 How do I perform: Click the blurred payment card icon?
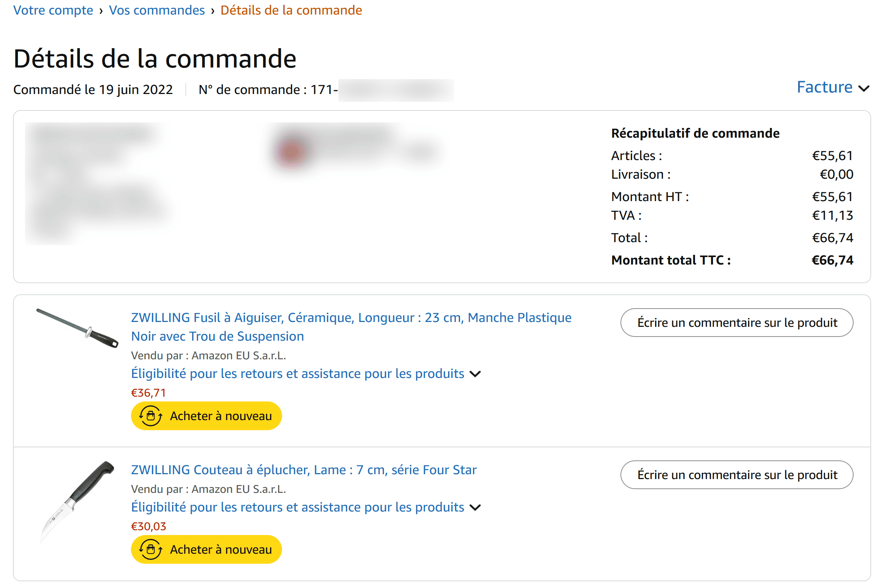pyautogui.click(x=292, y=151)
